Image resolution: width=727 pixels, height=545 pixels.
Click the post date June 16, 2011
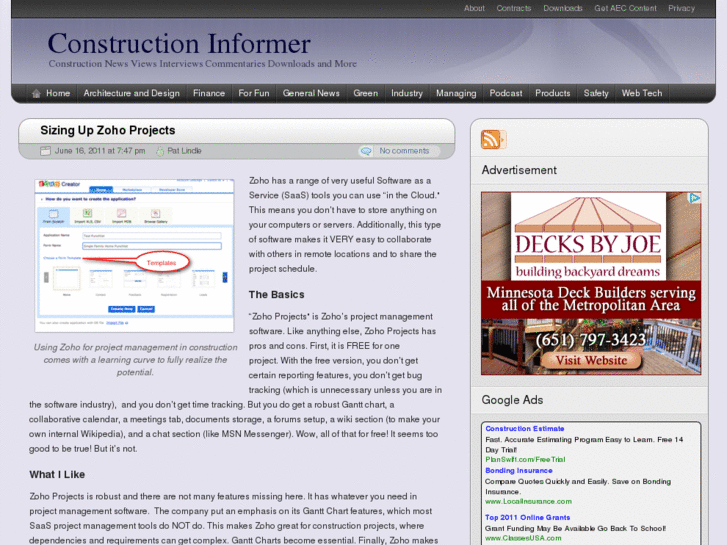(100, 151)
